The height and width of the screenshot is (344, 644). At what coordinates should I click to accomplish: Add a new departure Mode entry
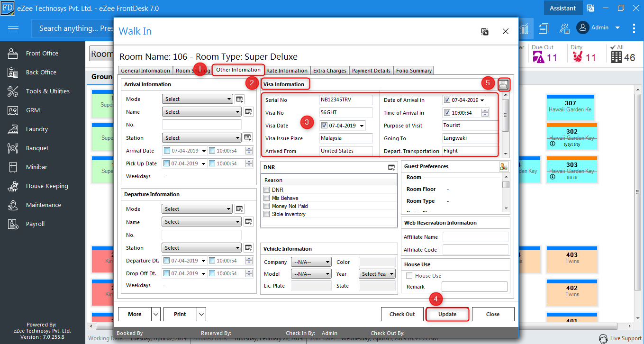click(239, 209)
